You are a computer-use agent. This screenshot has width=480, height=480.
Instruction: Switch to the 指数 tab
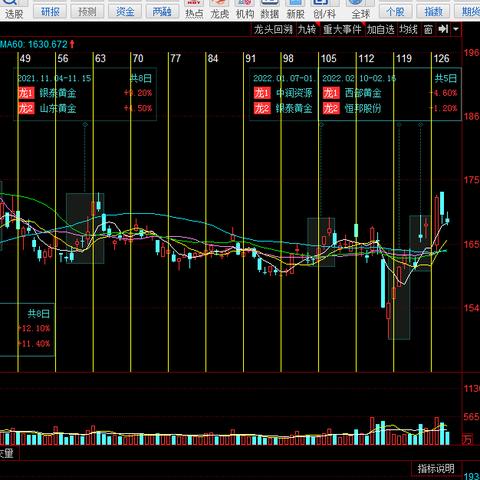[x=433, y=12]
